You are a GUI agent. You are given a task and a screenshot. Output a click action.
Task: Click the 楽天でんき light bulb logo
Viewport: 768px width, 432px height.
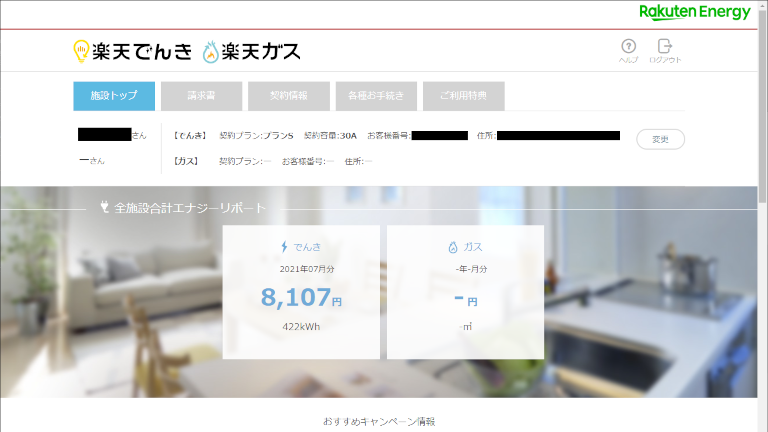(133, 51)
